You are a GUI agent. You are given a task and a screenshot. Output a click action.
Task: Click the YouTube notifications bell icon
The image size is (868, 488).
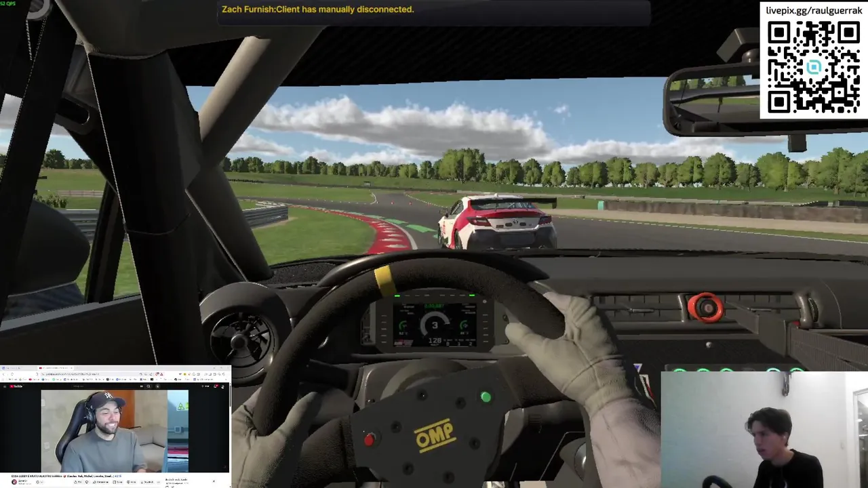(216, 386)
